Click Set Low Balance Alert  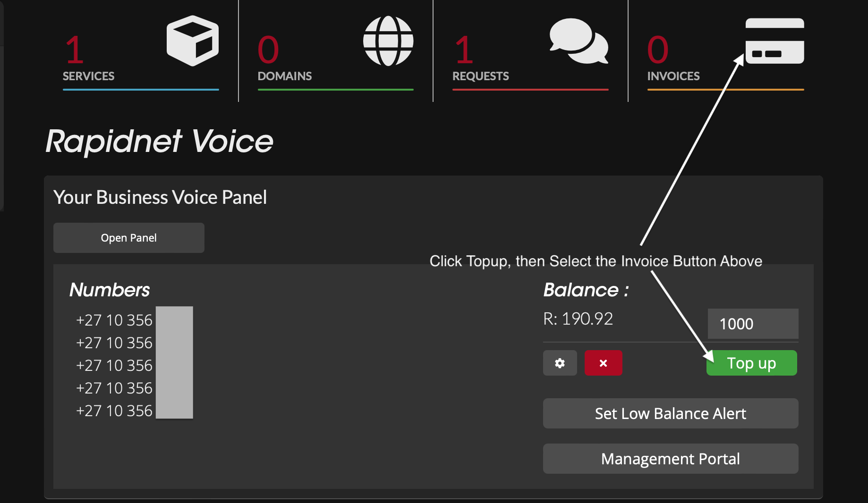point(670,413)
